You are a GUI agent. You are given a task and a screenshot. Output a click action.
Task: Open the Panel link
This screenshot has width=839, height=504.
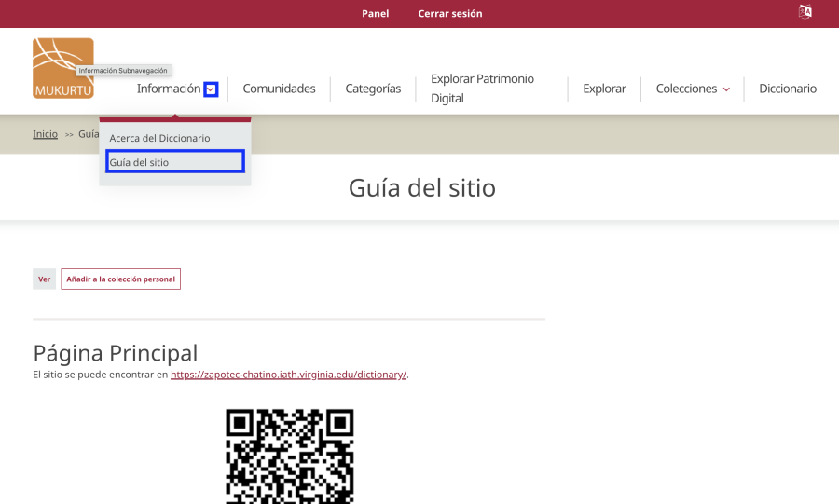pos(375,13)
